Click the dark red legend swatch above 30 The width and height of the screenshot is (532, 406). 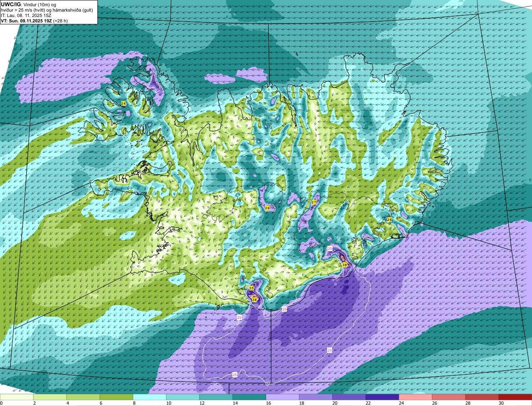(x=515, y=397)
